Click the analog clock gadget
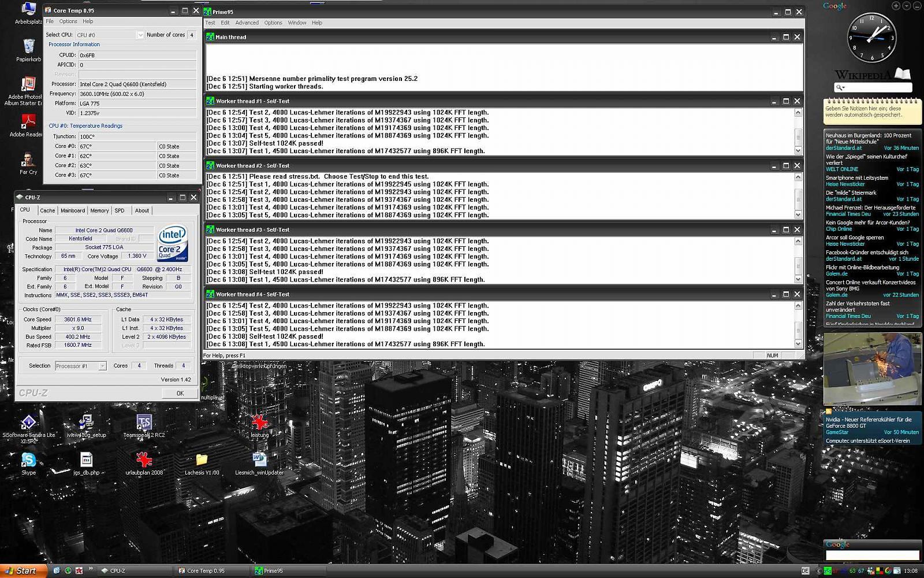 872,38
